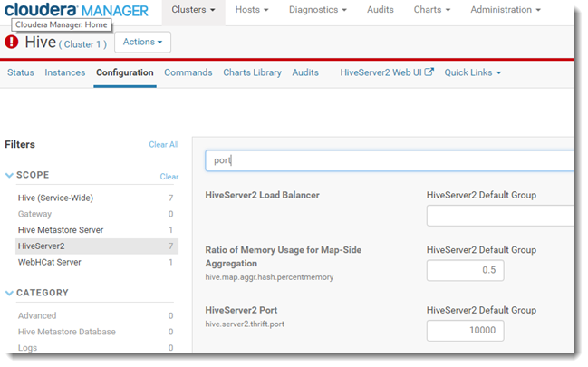Click the red Hive health alert icon

click(12, 42)
